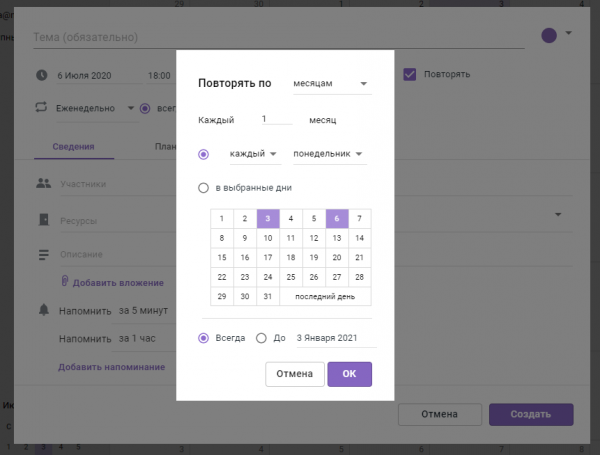This screenshot has height=455, width=600.
Task: Click the resources door icon
Action: click(x=42, y=219)
